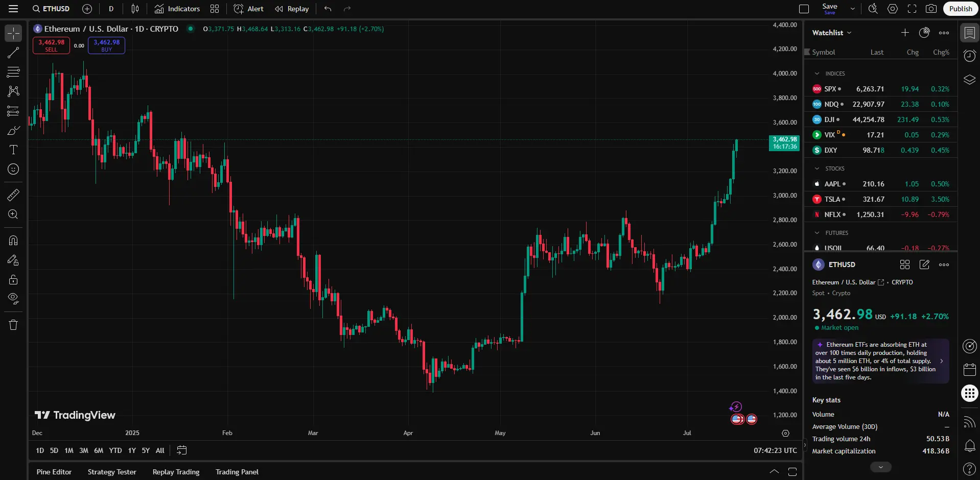This screenshot has width=980, height=480.
Task: Select the ruler measure tool
Action: 13,195
